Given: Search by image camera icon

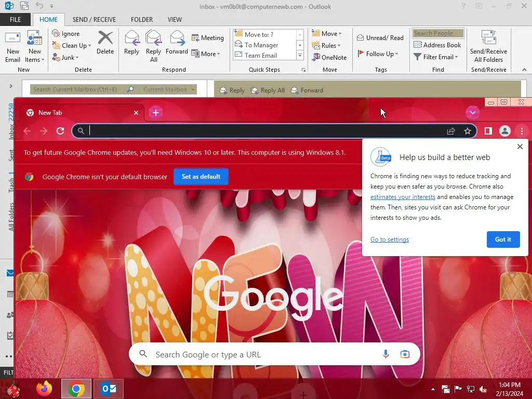Looking at the screenshot, I should tap(405, 354).
